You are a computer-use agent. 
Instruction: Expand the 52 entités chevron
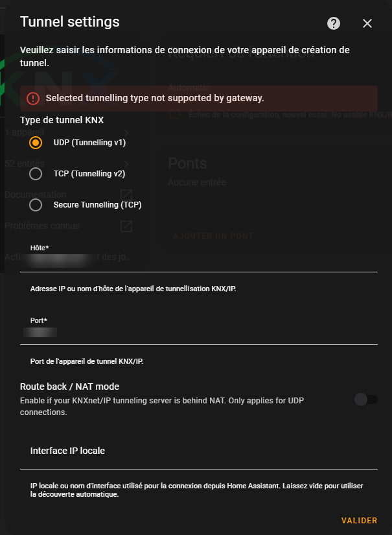(x=126, y=163)
